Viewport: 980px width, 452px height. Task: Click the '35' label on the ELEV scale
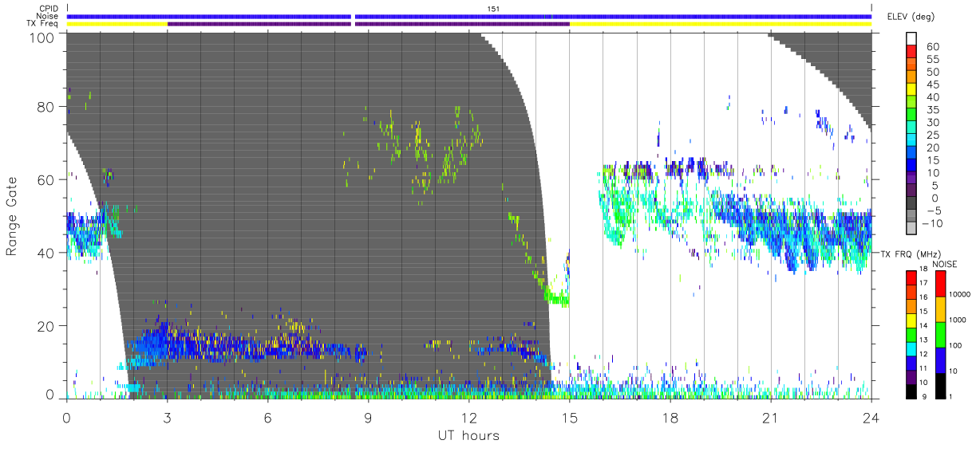point(933,110)
